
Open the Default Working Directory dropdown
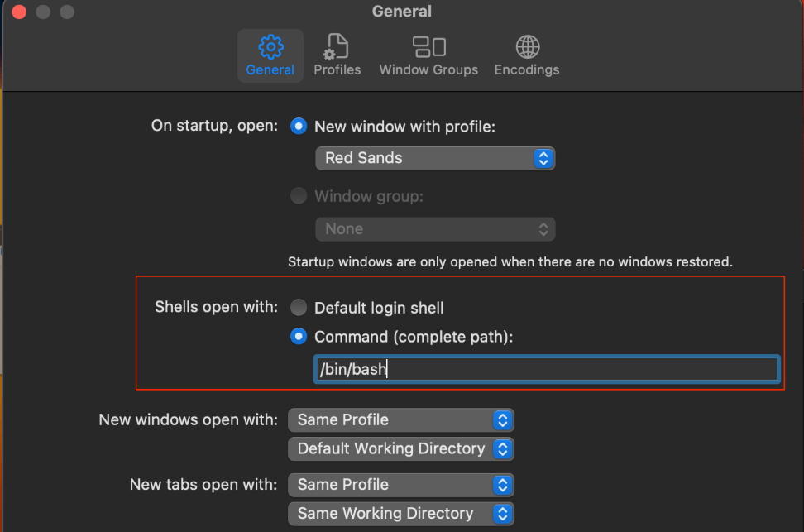point(400,449)
